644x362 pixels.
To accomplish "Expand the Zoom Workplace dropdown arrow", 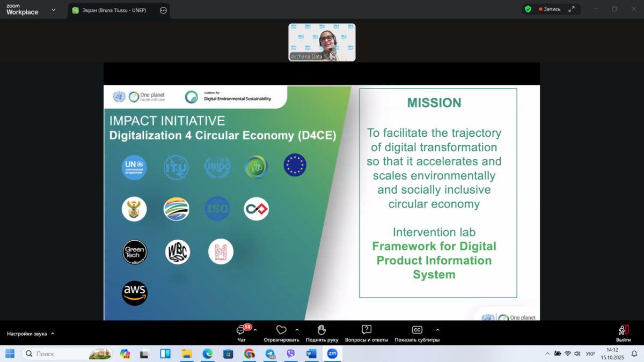I will coord(54,10).
